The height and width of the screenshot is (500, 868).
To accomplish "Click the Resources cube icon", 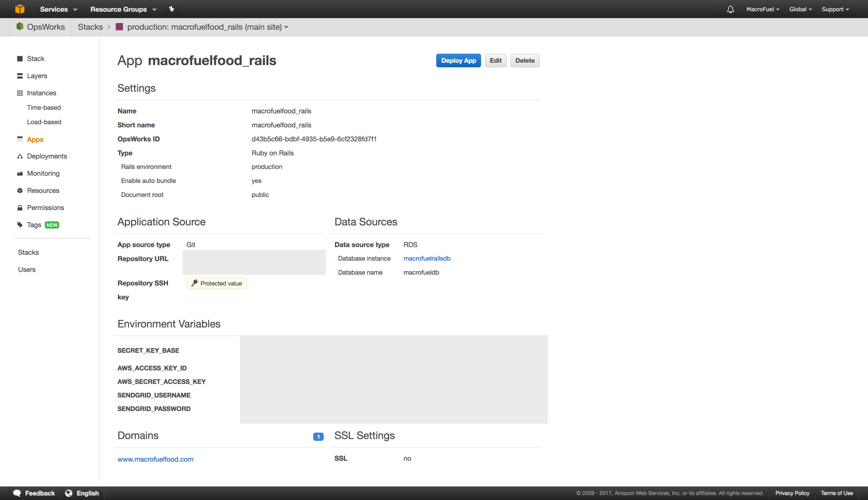I will 20,190.
